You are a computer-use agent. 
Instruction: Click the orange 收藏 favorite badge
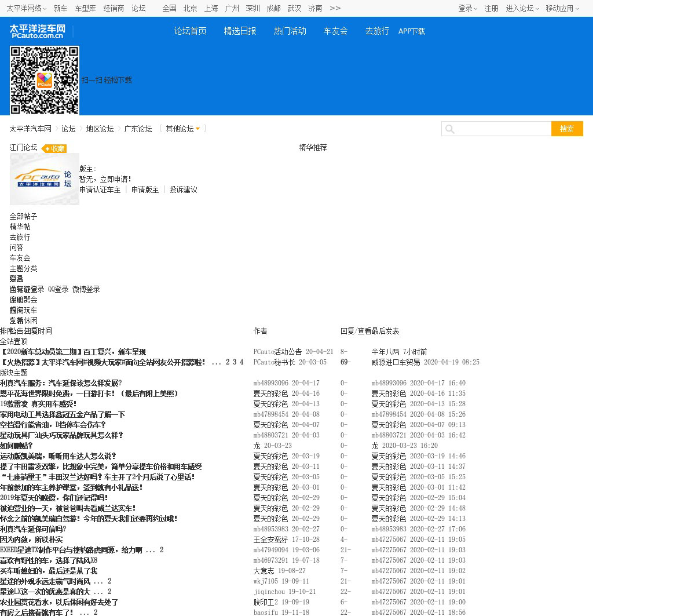click(x=54, y=149)
